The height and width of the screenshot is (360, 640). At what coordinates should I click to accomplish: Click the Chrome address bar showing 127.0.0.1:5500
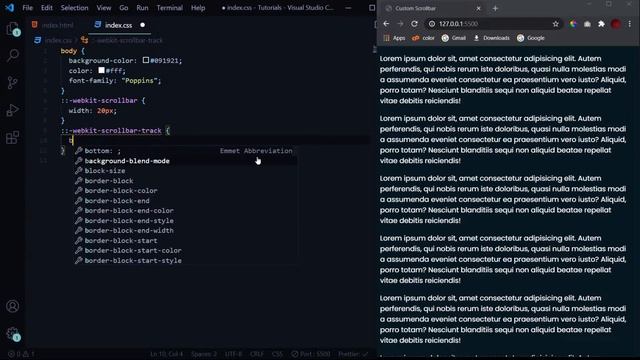tap(494, 24)
